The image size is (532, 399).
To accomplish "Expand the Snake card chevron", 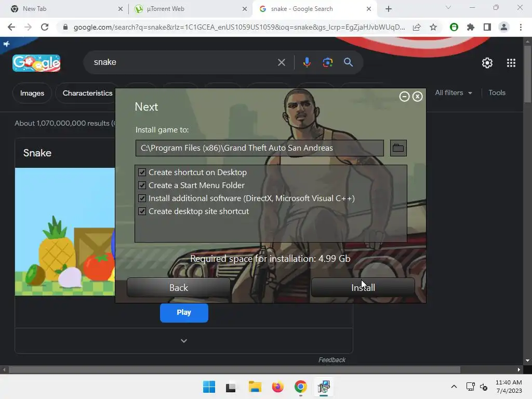I will 183,341.
